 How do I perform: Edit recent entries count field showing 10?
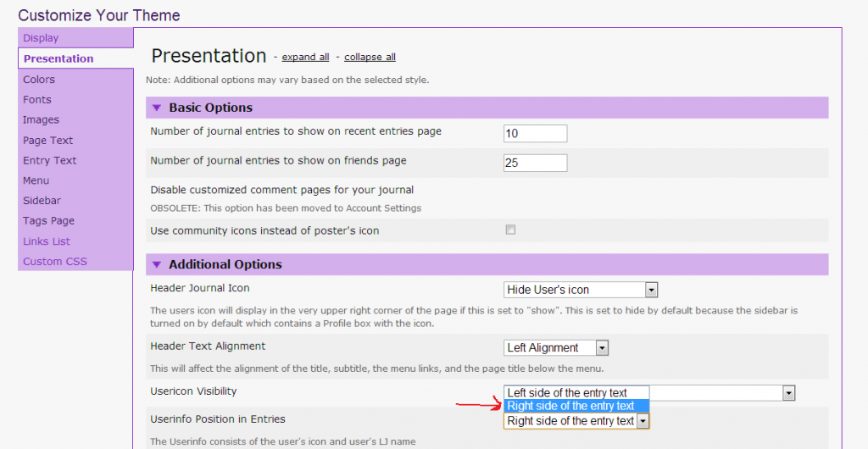pos(536,133)
